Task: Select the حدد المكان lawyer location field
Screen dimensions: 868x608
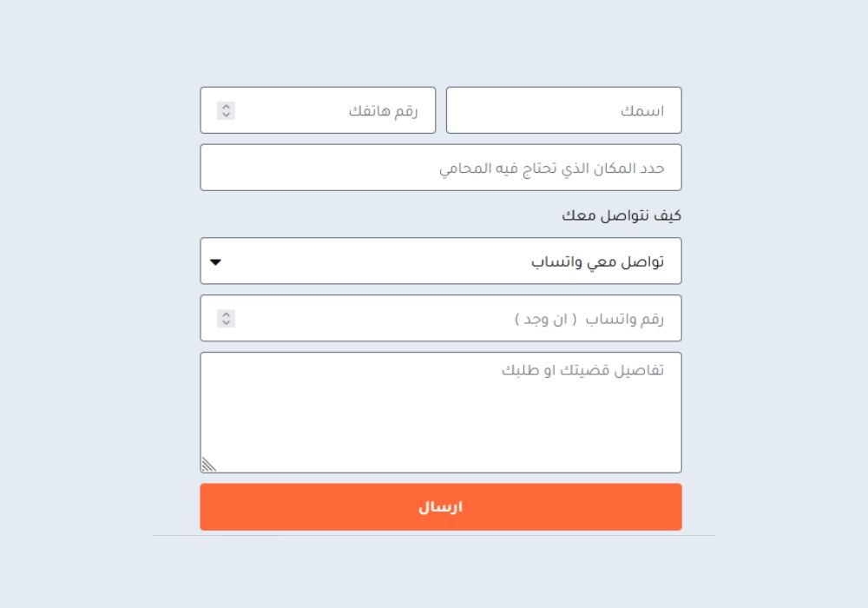Action: (x=441, y=168)
